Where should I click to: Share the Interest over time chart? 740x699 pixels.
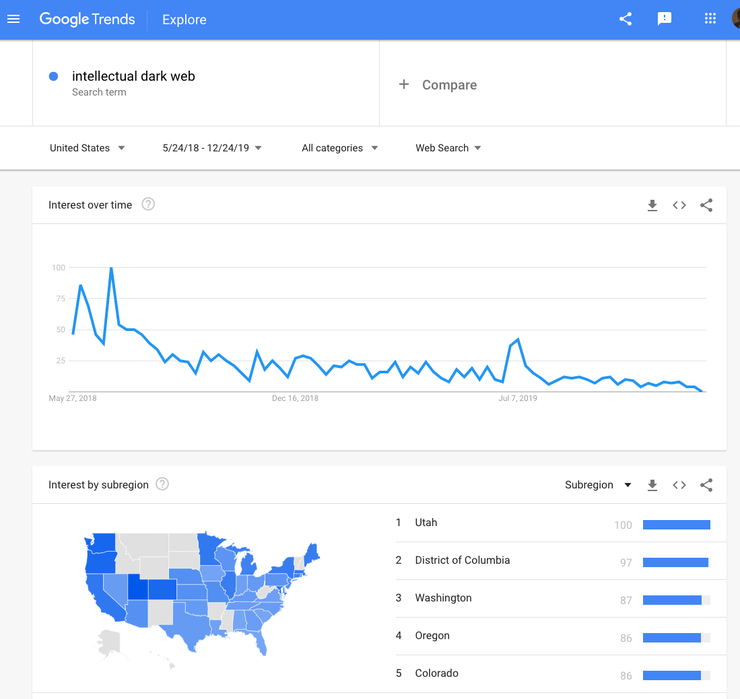(x=706, y=205)
